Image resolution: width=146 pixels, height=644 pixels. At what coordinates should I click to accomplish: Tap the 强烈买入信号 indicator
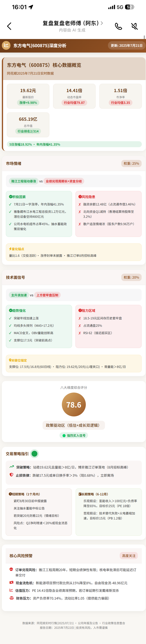pyautogui.click(x=74, y=435)
